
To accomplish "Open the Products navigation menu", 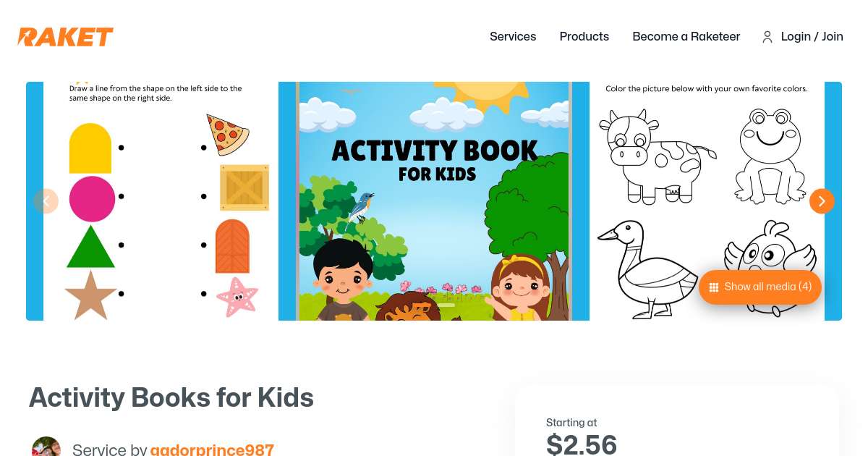I will 584,37.
